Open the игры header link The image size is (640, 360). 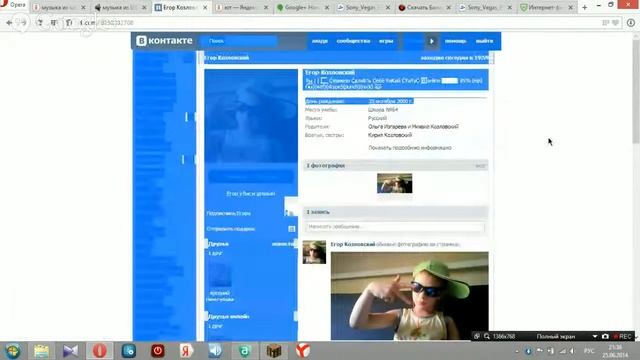click(386, 41)
